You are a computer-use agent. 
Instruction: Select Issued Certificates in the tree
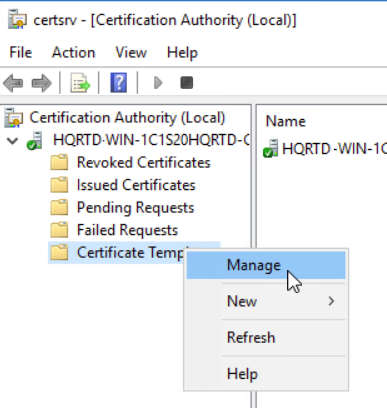[x=136, y=185]
